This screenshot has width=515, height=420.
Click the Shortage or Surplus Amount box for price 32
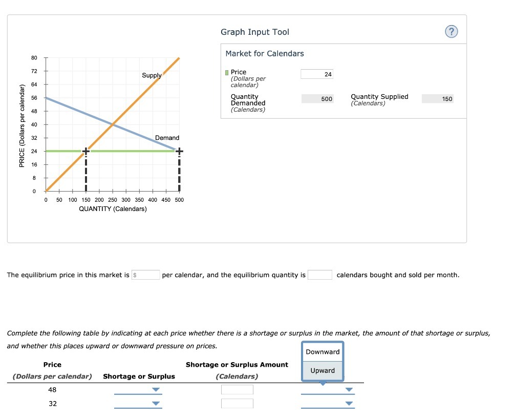[237, 404]
